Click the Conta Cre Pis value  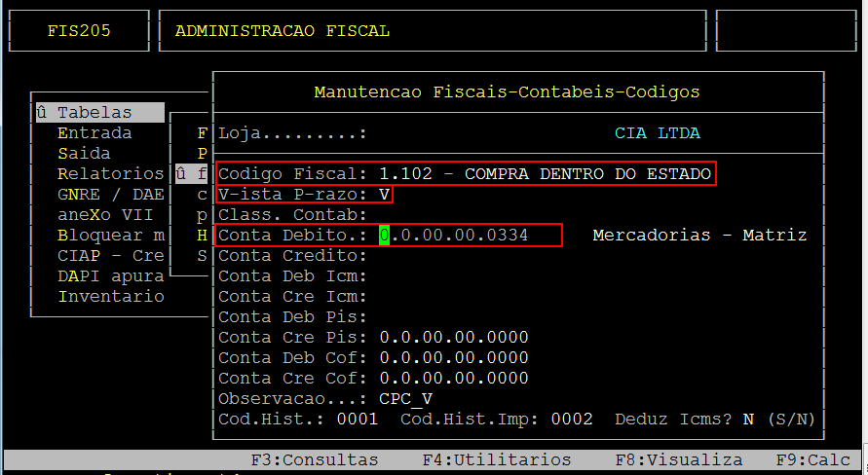click(x=454, y=338)
